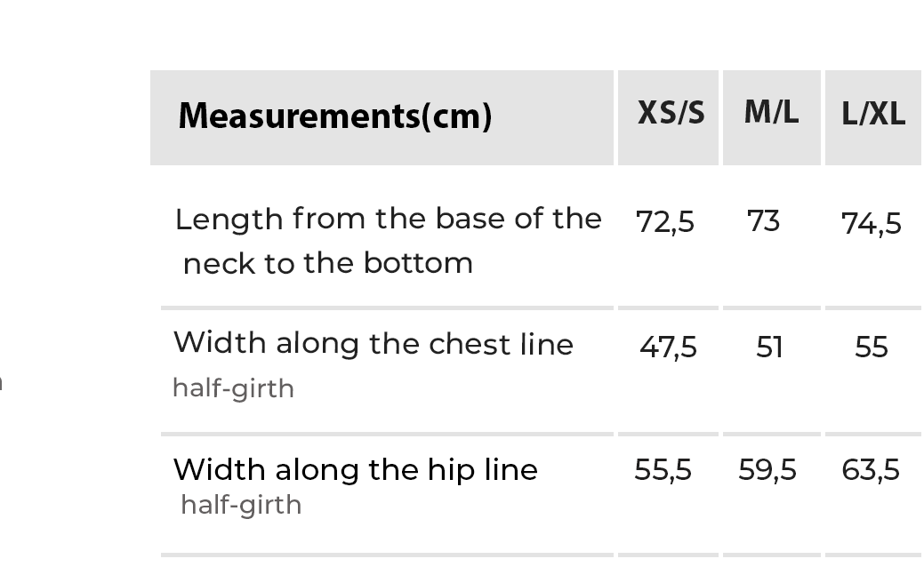Click the XS/S chest value 47,5
924x567 pixels.
tap(668, 347)
